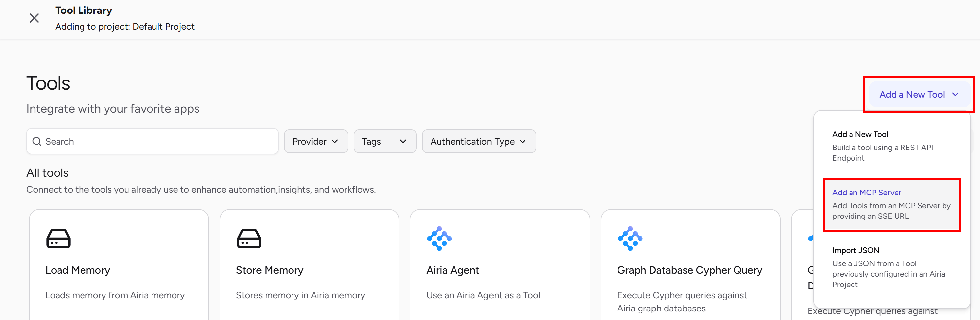Click the Store Memory drive icon
The height and width of the screenshot is (320, 980).
tap(249, 239)
